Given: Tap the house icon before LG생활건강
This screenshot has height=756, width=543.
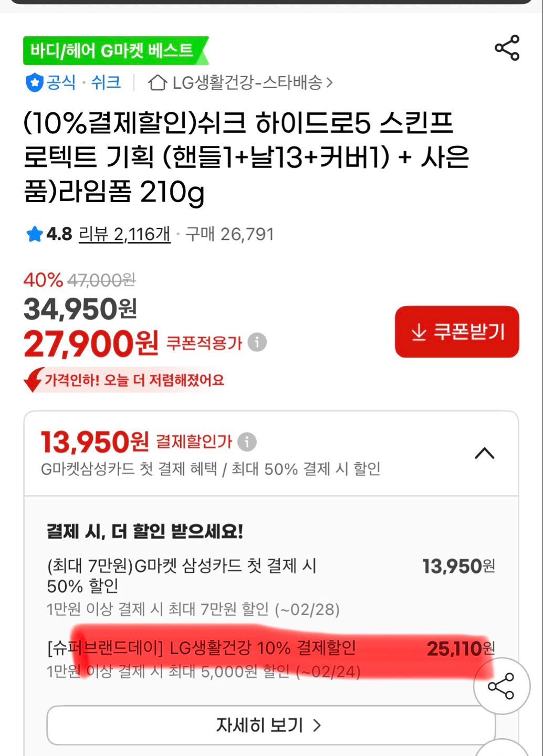Looking at the screenshot, I should pos(157,82).
